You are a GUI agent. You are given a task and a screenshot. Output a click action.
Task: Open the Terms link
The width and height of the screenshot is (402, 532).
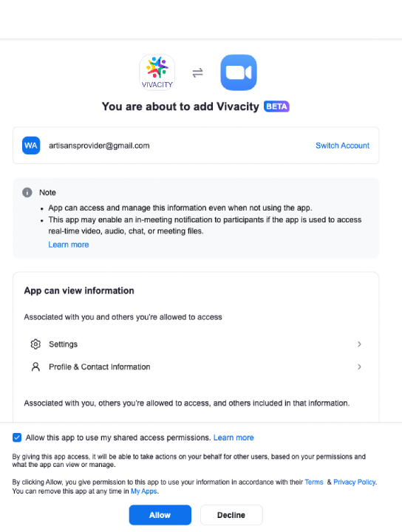click(x=314, y=482)
